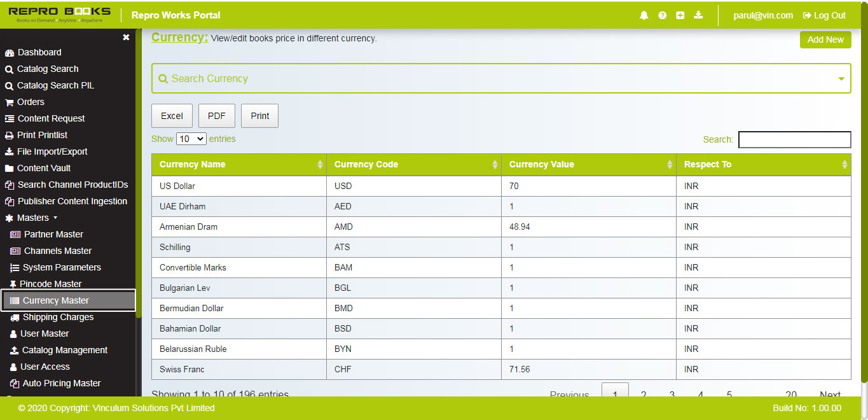Go to Catalog Search PIL
Image resolution: width=868 pixels, height=420 pixels.
tap(55, 86)
